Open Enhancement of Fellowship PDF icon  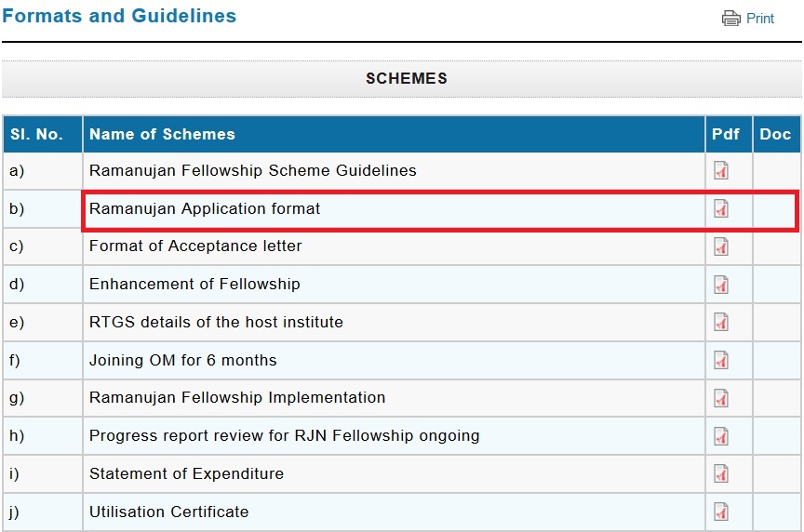pyautogui.click(x=721, y=285)
